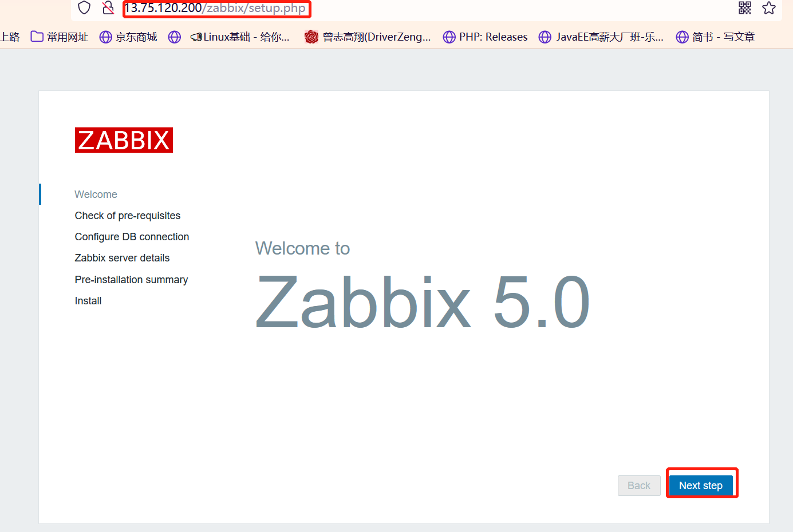Open the 曾志高翔(DriverZeng bookmark

tap(368, 37)
